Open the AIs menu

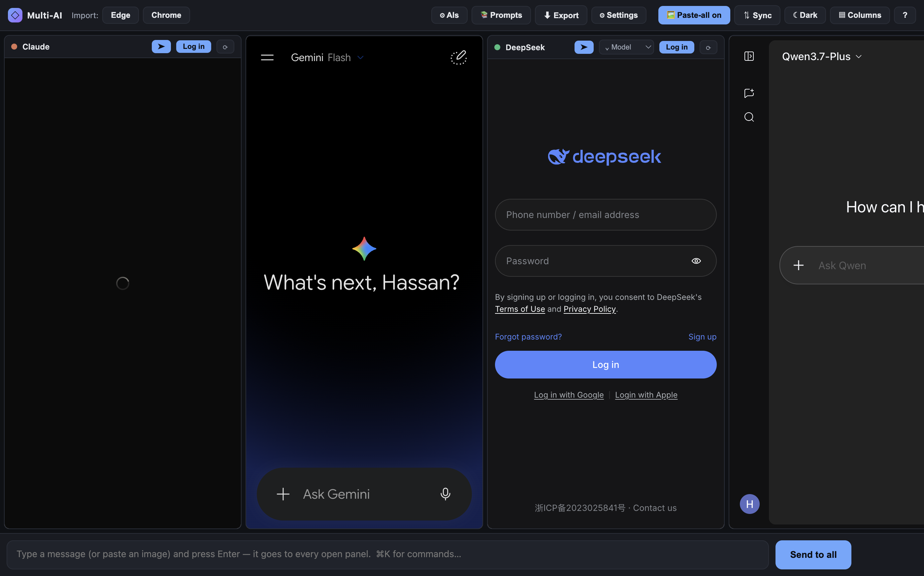click(449, 15)
